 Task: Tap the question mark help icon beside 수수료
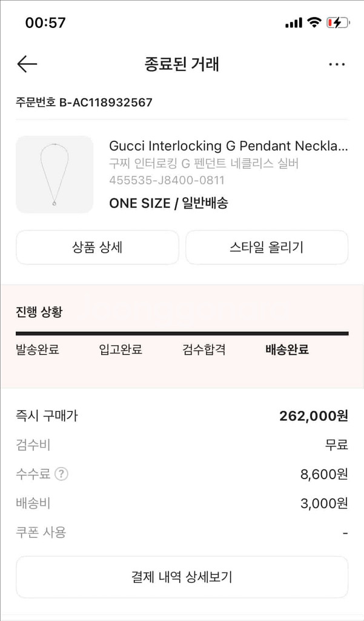(x=61, y=474)
